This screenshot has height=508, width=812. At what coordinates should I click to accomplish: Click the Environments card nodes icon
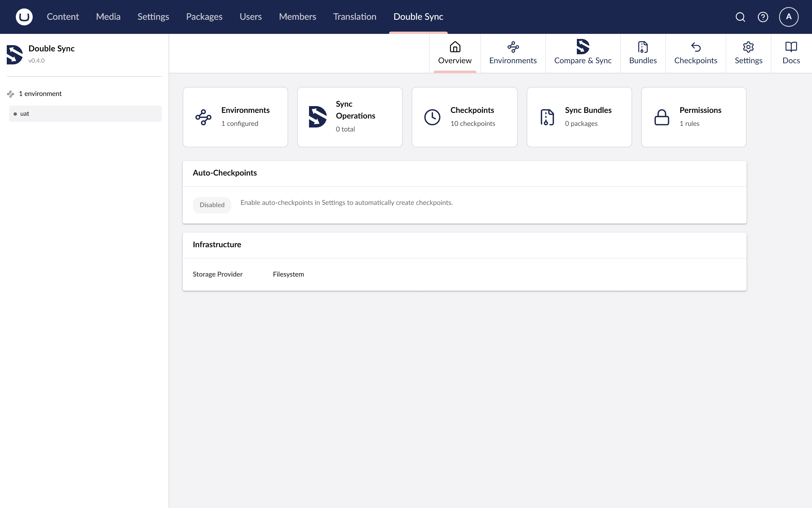click(203, 117)
